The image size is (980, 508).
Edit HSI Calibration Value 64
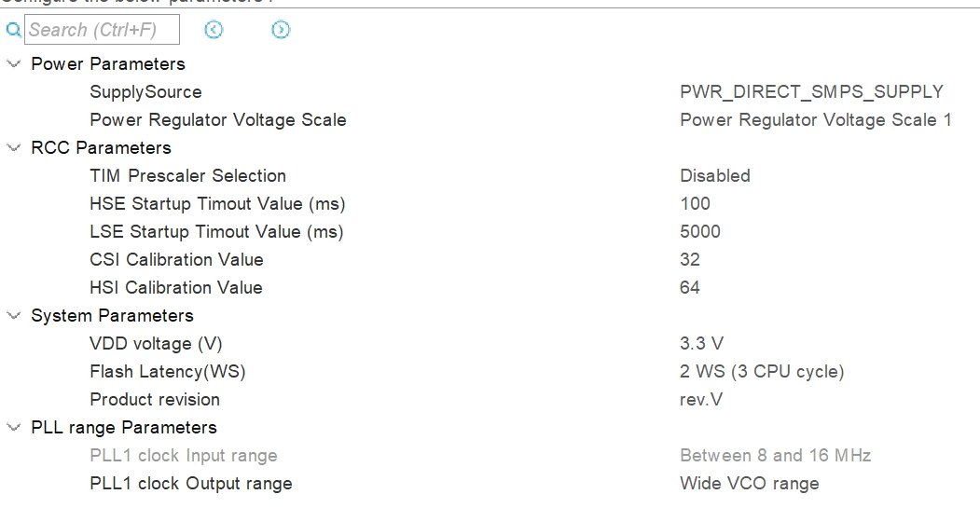pyautogui.click(x=690, y=287)
